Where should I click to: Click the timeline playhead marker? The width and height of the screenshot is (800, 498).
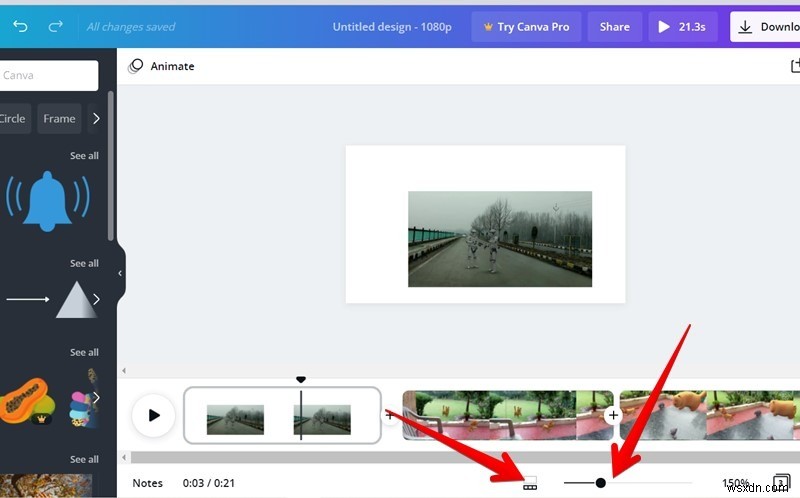tap(301, 380)
